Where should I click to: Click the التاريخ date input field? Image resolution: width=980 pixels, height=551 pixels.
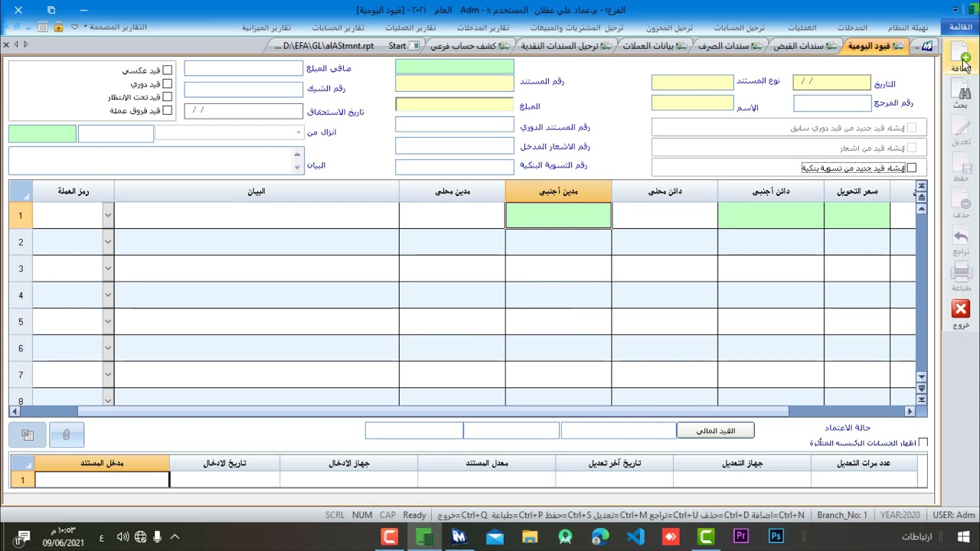(x=831, y=83)
